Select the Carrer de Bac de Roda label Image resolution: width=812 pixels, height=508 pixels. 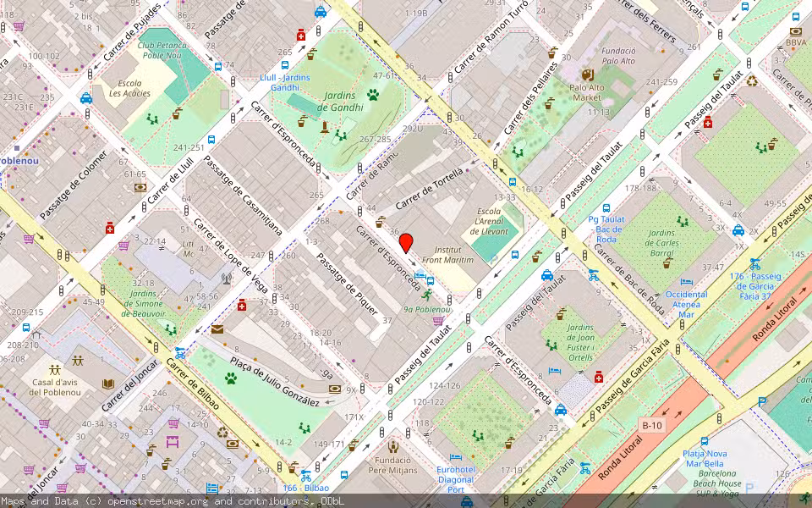point(629,279)
